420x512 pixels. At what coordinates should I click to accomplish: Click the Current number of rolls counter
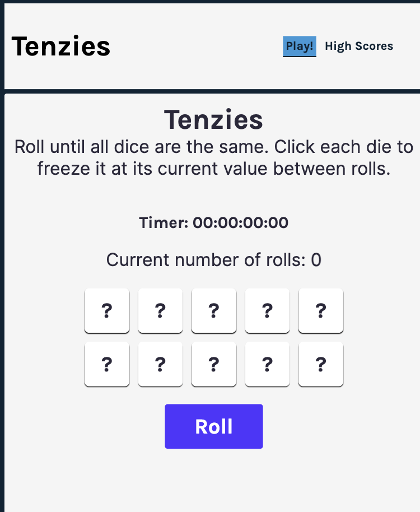click(213, 260)
